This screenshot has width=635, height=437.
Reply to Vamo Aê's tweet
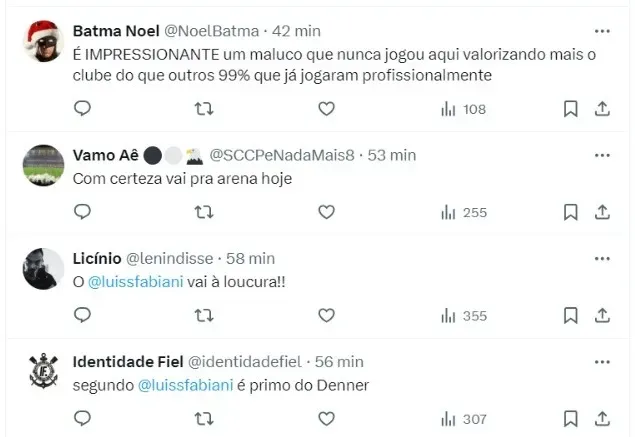83,212
